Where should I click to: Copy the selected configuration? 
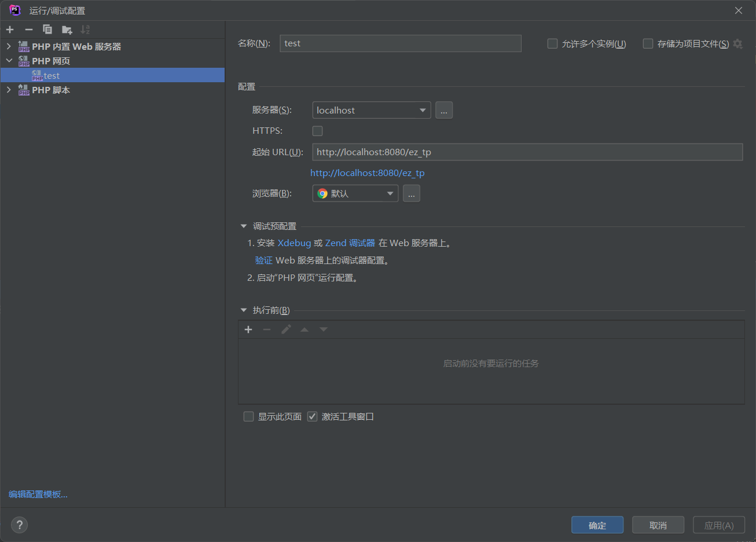click(x=47, y=30)
